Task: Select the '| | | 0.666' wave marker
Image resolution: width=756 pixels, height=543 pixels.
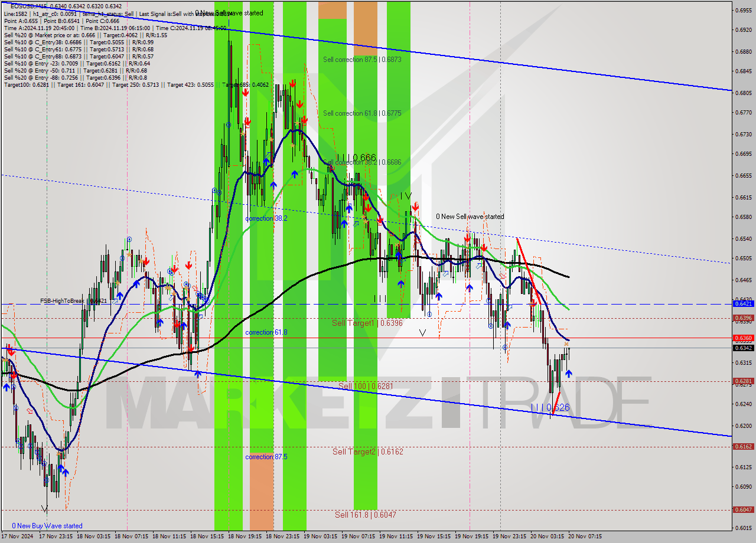Action: tap(356, 158)
